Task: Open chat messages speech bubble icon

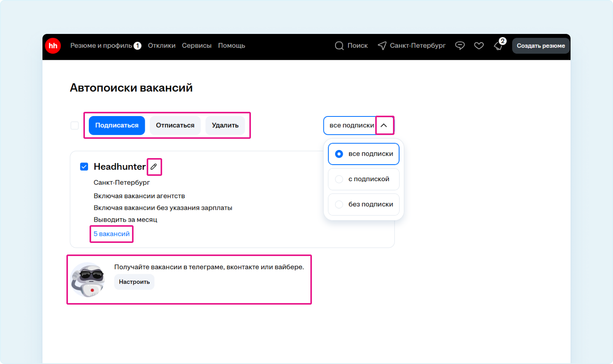Action: point(460,46)
